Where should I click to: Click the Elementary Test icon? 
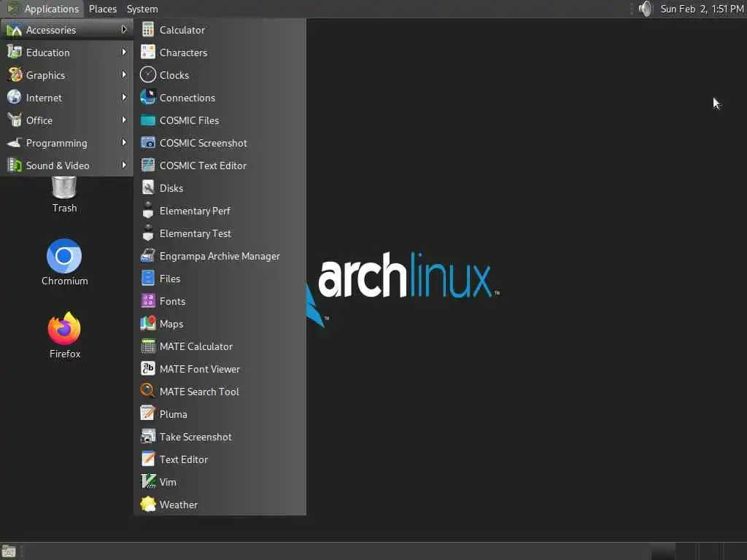[147, 233]
